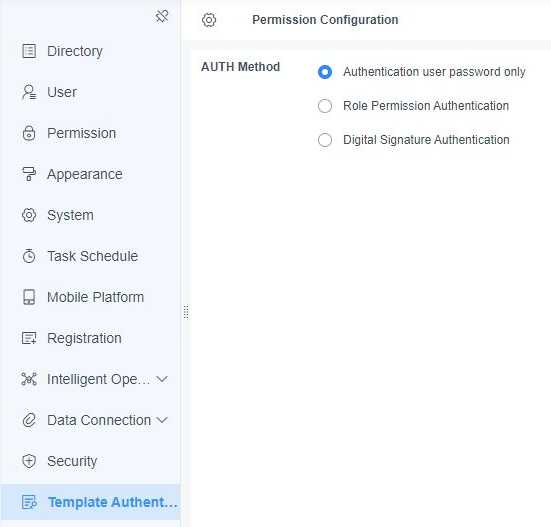This screenshot has width=551, height=527.
Task: Open the Template Authent... page
Action: coord(91,502)
